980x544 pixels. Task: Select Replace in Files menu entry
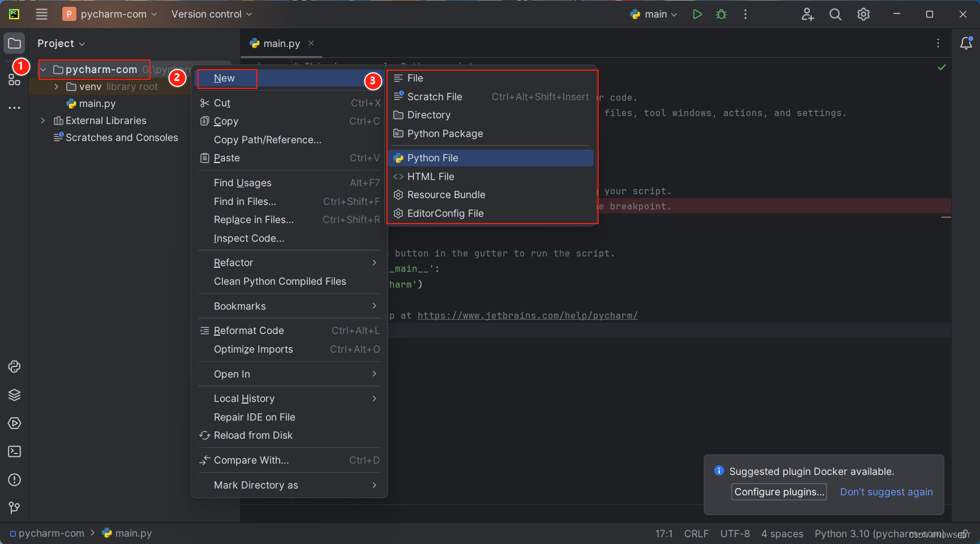pyautogui.click(x=289, y=220)
